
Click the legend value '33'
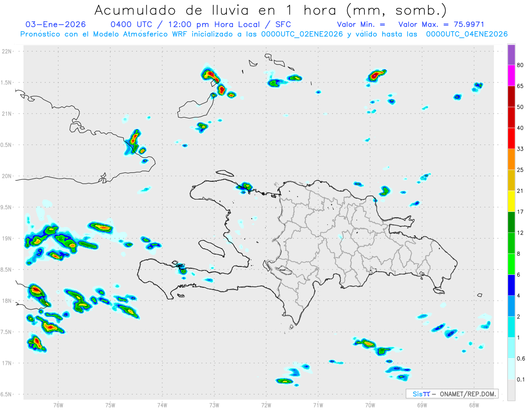(x=520, y=149)
